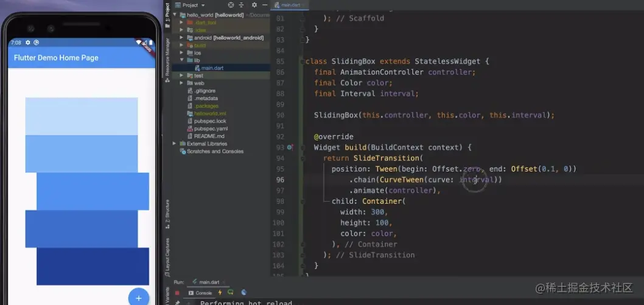Tap the darkest navy box in emulator
644x305 pixels.
[x=93, y=266]
